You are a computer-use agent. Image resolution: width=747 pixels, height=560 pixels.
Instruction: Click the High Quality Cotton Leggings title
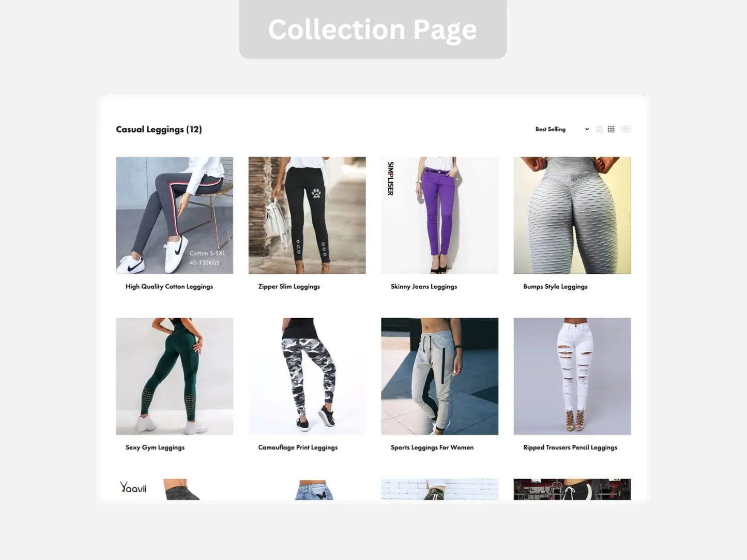[x=169, y=287]
